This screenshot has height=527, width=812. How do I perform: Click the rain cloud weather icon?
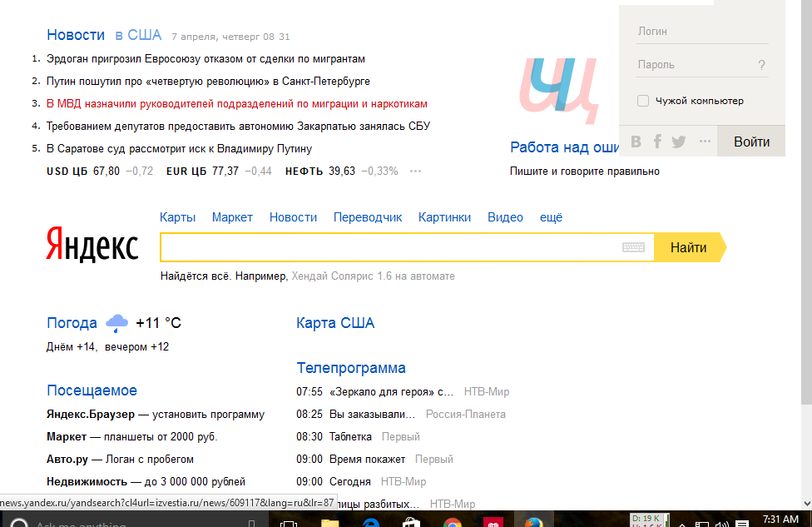(117, 323)
